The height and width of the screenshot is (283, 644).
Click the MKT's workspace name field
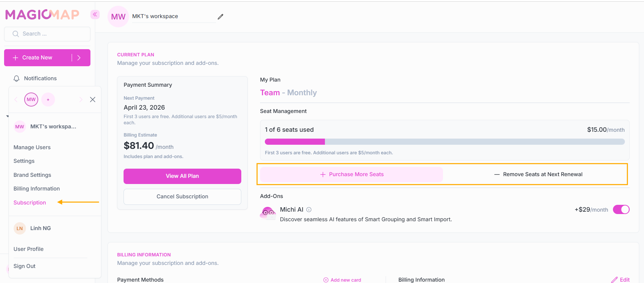tap(173, 16)
